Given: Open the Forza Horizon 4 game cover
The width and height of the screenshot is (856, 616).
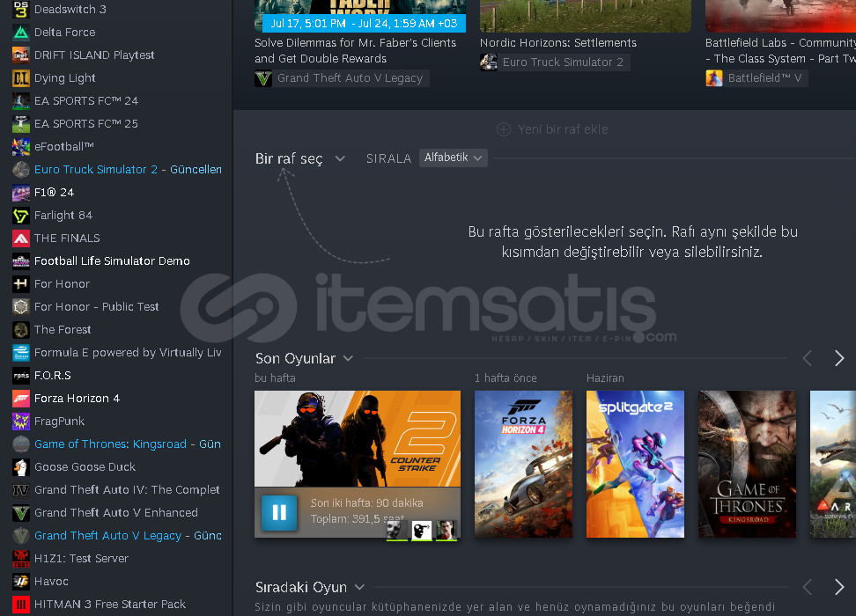Looking at the screenshot, I should tap(523, 465).
